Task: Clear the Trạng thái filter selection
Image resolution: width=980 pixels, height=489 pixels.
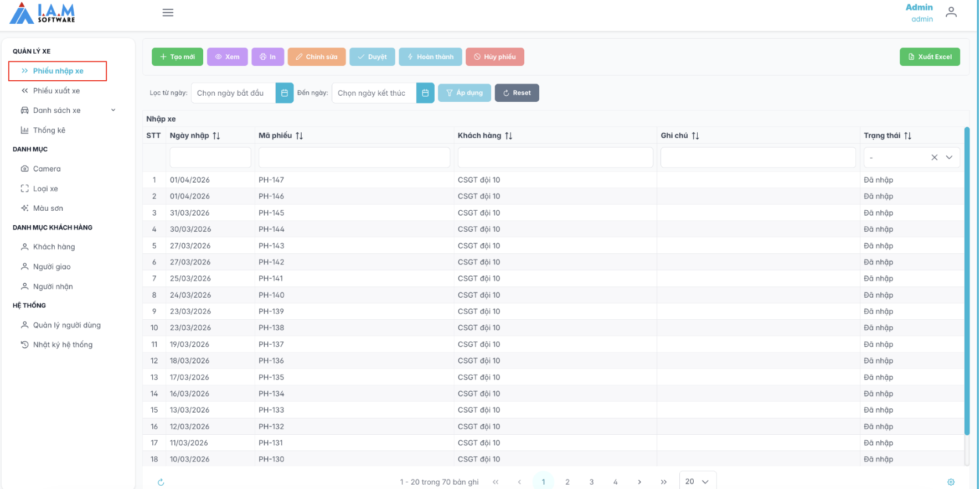Action: 934,158
